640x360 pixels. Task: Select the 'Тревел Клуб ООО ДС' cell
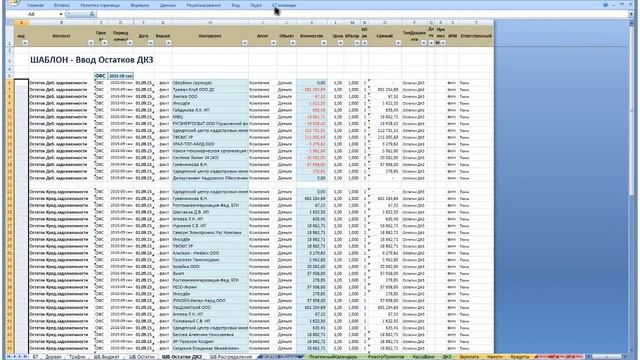[x=210, y=89]
